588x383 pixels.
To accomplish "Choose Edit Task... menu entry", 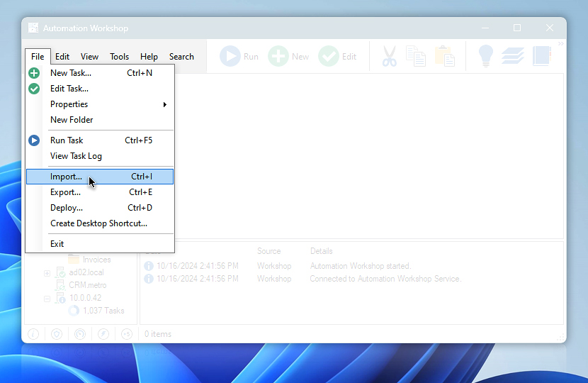I will 100,89.
